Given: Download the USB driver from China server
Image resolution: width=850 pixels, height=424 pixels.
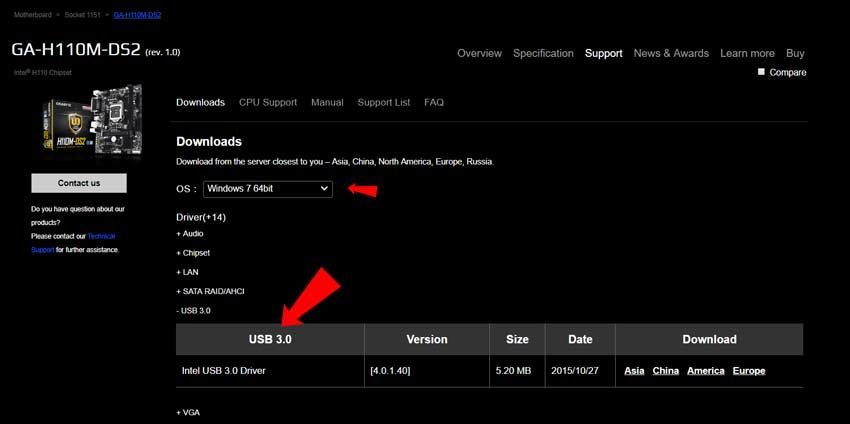Looking at the screenshot, I should 666,371.
